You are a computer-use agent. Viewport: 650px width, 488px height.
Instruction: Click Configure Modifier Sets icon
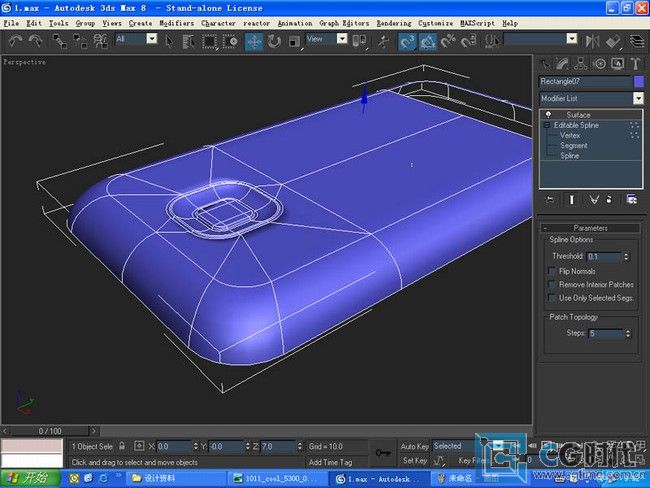tap(631, 200)
